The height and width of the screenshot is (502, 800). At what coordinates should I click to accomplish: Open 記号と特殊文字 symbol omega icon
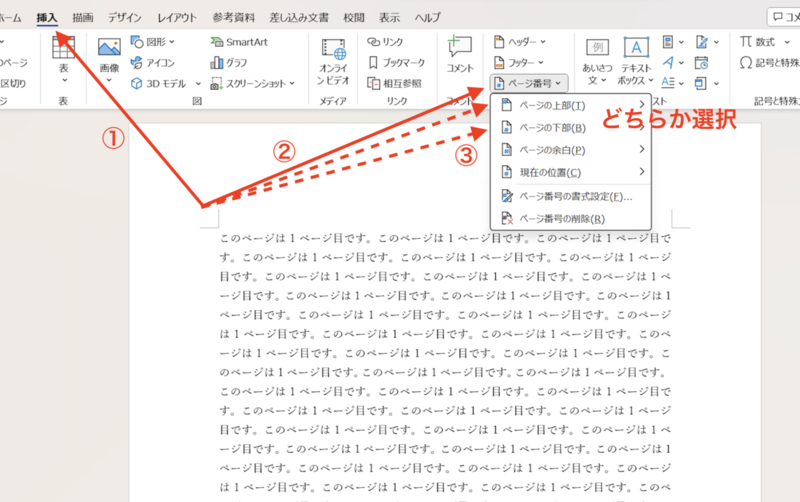(x=746, y=63)
